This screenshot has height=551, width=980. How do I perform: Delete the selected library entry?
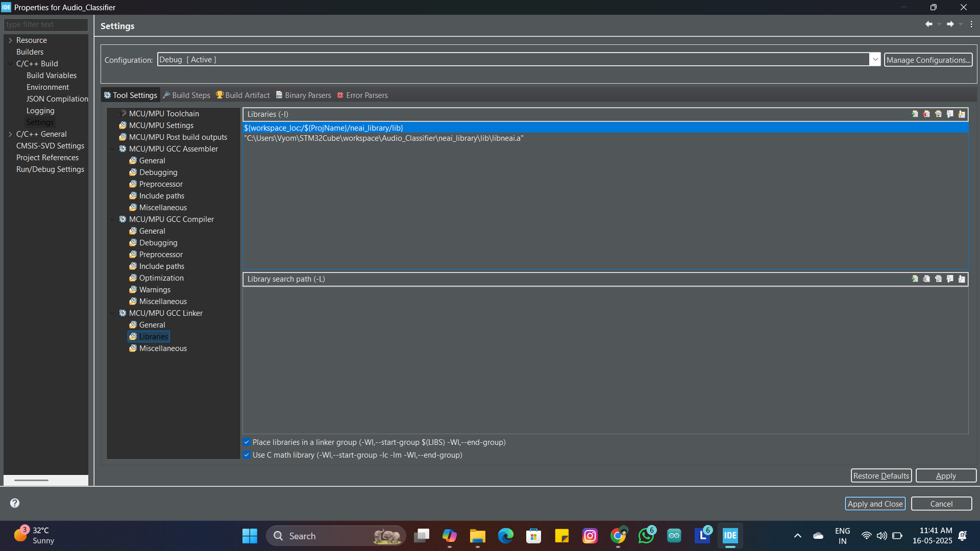pyautogui.click(x=926, y=114)
